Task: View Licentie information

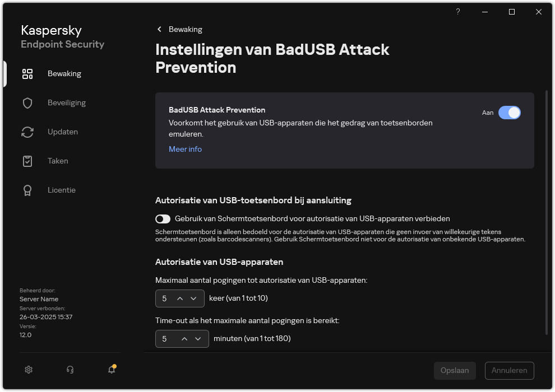Action: [61, 190]
